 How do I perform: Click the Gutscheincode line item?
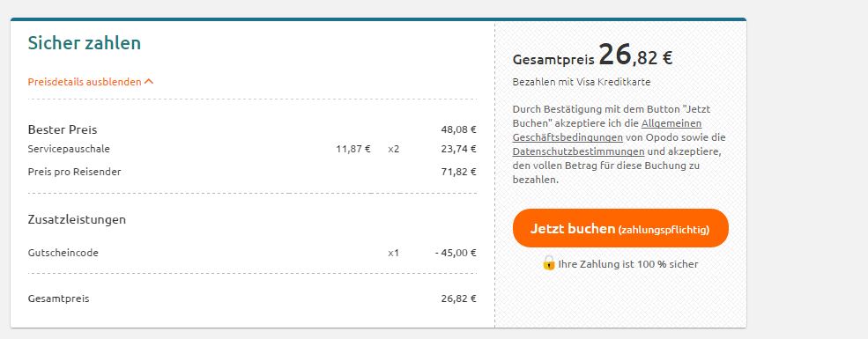coord(252,253)
